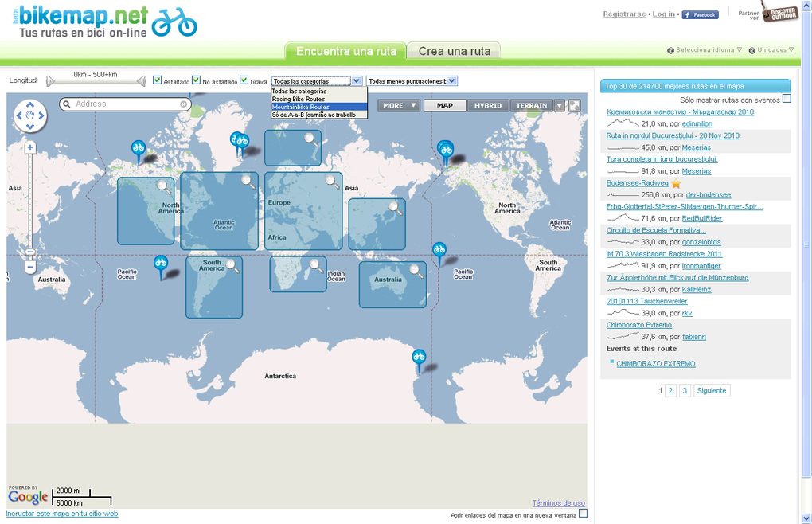The height and width of the screenshot is (524, 812).
Task: Expand the MORE map layers dropdown
Action: click(398, 104)
